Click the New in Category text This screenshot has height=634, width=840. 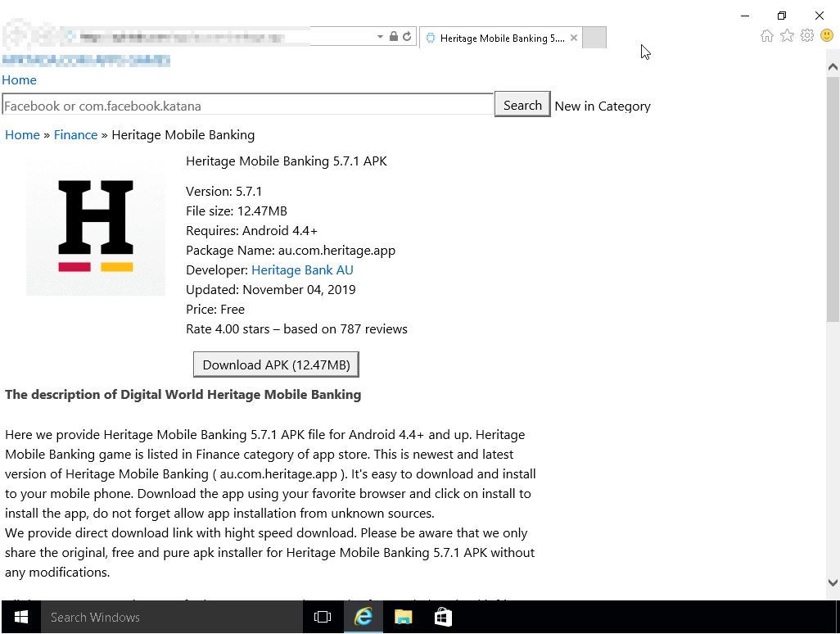(x=603, y=106)
